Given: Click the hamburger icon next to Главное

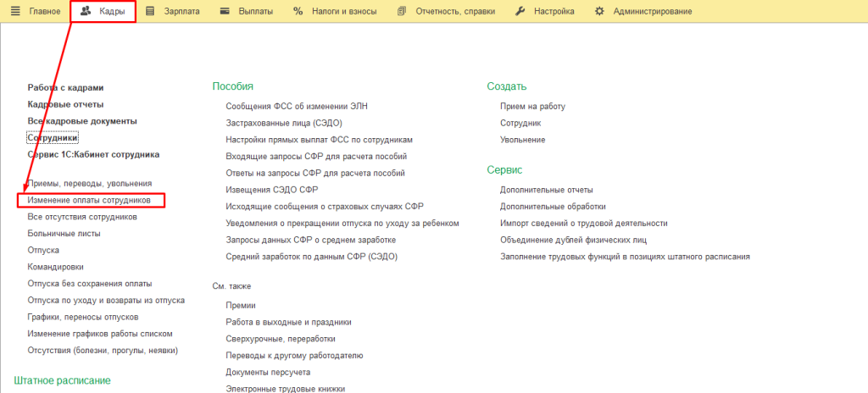Looking at the screenshot, I should tap(14, 11).
